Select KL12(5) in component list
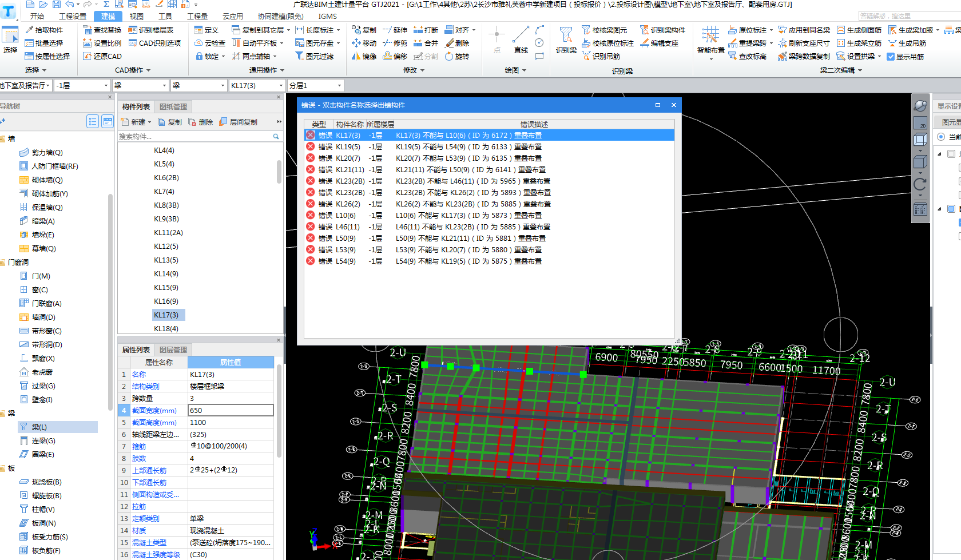 coord(166,246)
